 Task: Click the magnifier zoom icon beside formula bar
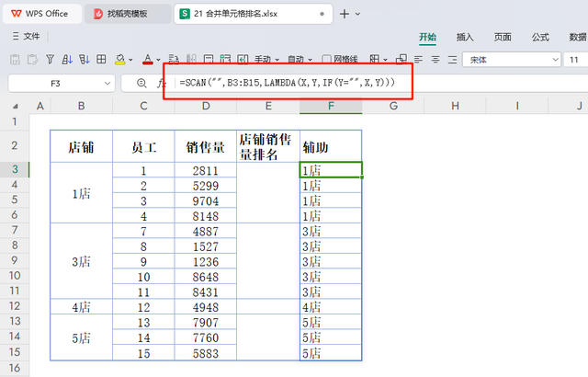click(141, 84)
